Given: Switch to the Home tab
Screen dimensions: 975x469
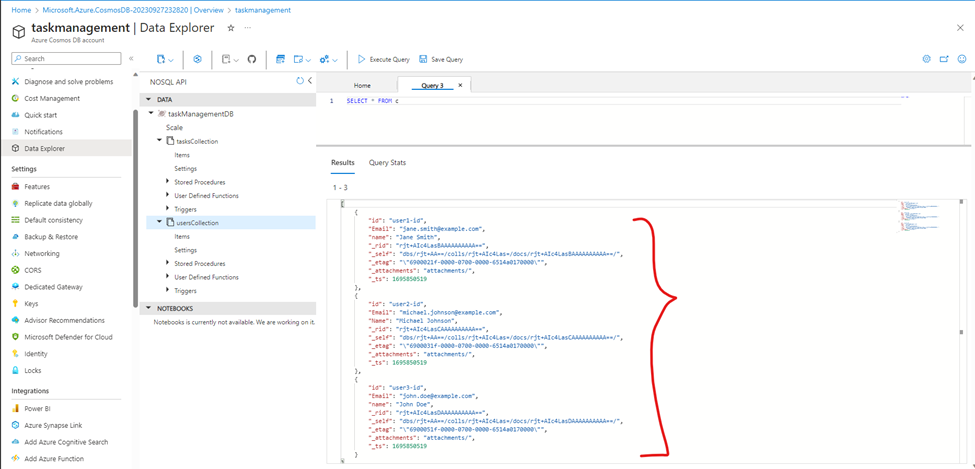Looking at the screenshot, I should (x=362, y=85).
